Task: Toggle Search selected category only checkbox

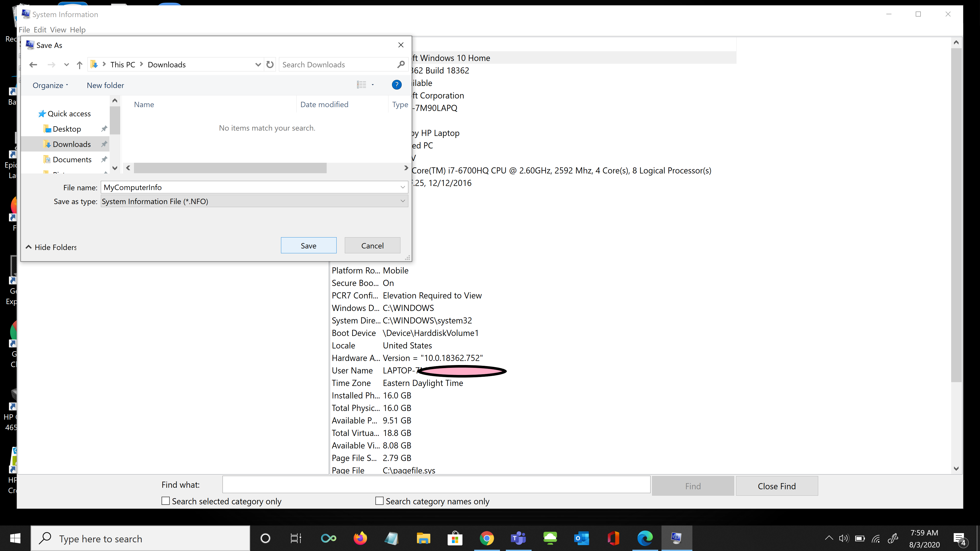Action: click(165, 501)
